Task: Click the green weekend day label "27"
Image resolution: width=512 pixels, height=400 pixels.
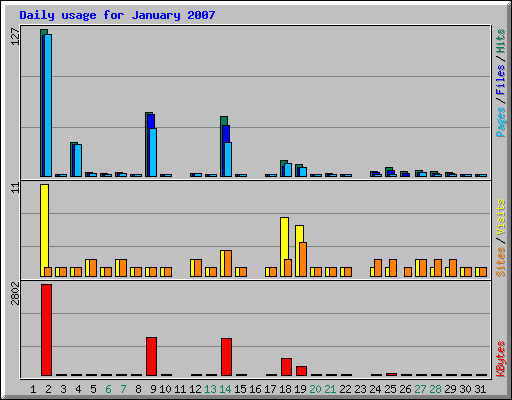Action: click(x=420, y=389)
